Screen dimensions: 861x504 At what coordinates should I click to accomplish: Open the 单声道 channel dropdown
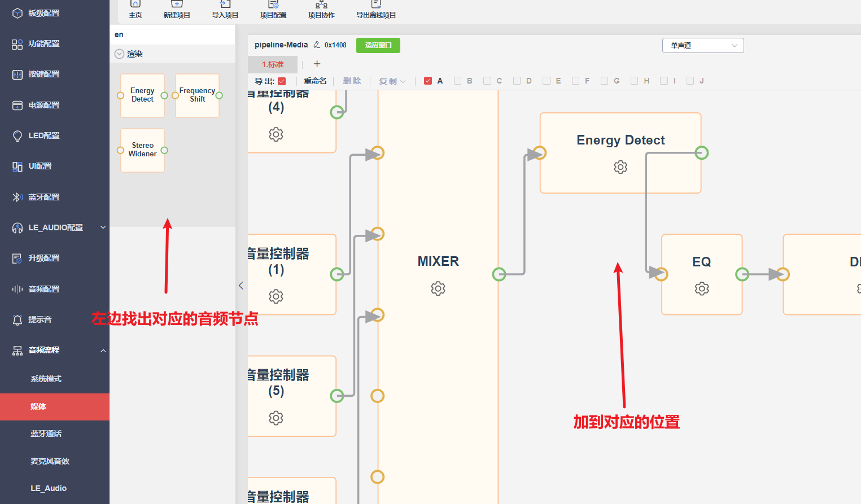pyautogui.click(x=703, y=45)
